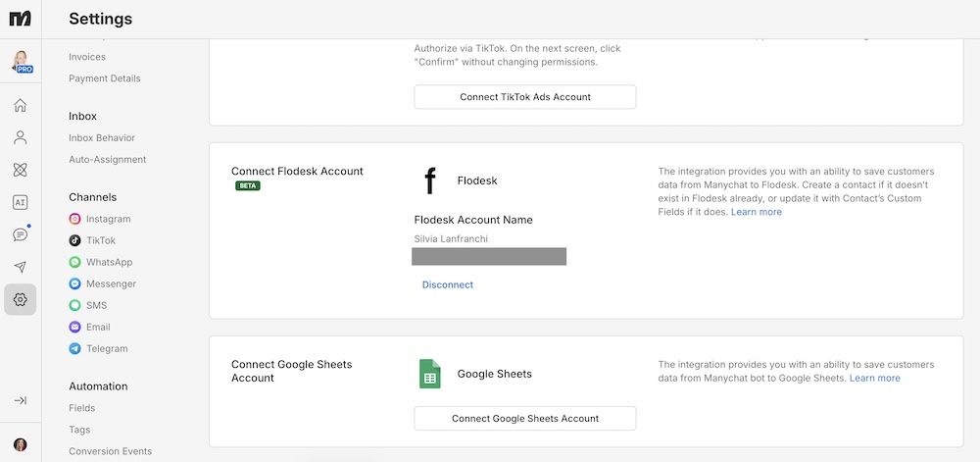Expand the sidebar with arrow icon
Viewport: 980px width, 462px height.
point(21,400)
